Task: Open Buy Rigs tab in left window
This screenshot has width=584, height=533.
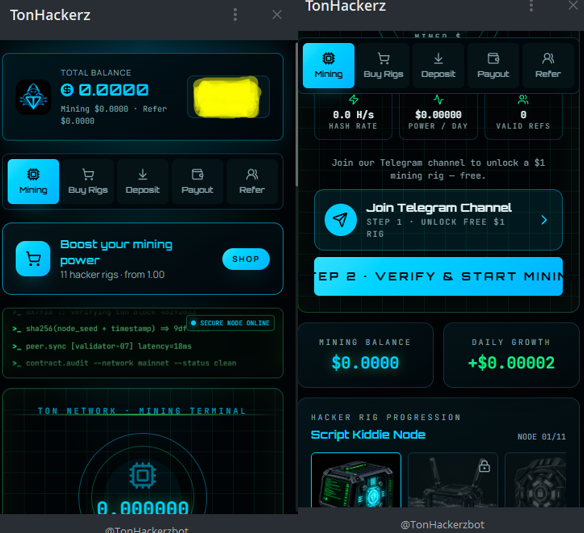Action: pos(88,181)
